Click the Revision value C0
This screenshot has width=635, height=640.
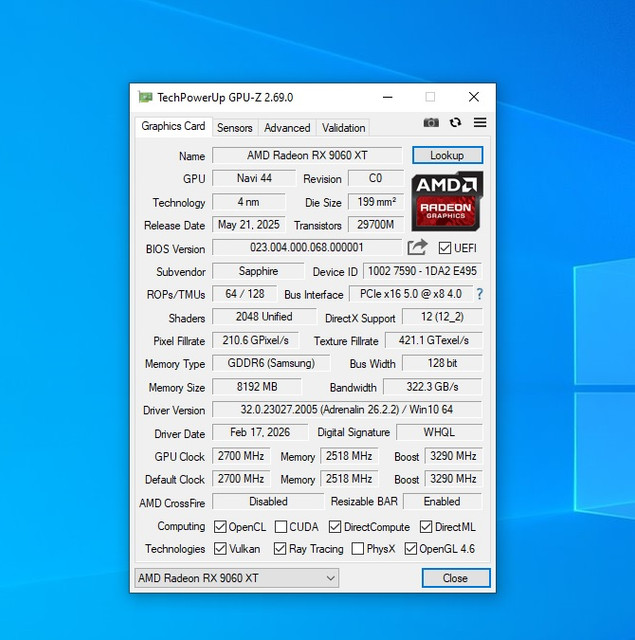tap(376, 178)
